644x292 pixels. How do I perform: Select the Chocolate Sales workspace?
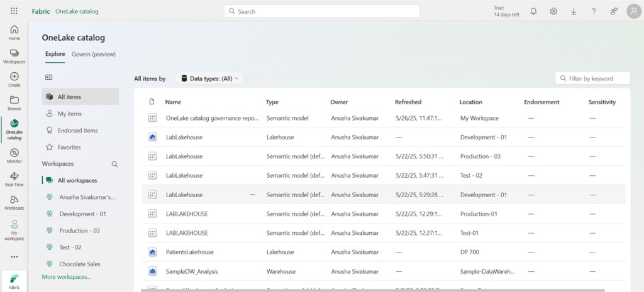click(80, 264)
